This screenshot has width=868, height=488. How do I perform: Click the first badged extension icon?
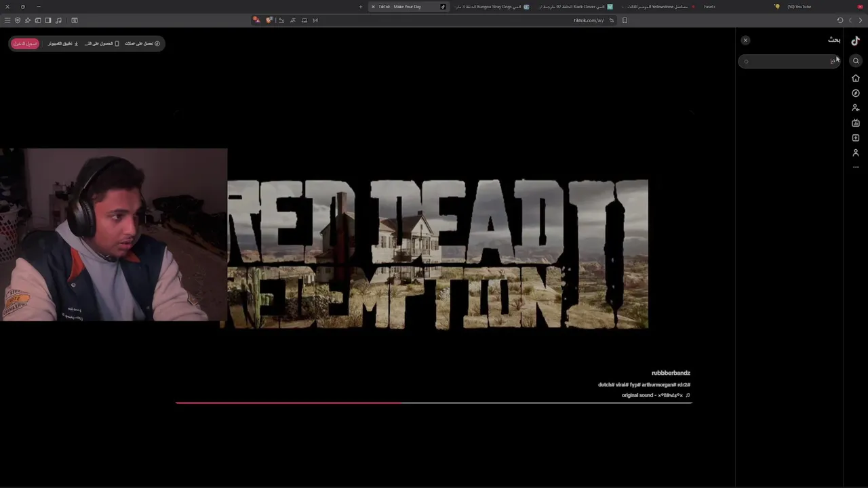point(256,20)
